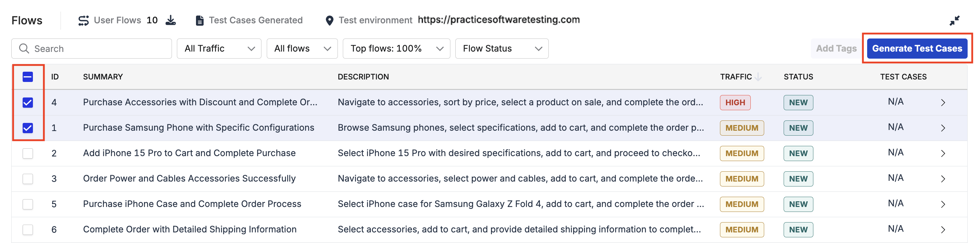Open the Flow Status dropdown
The height and width of the screenshot is (243, 980).
coord(501,48)
